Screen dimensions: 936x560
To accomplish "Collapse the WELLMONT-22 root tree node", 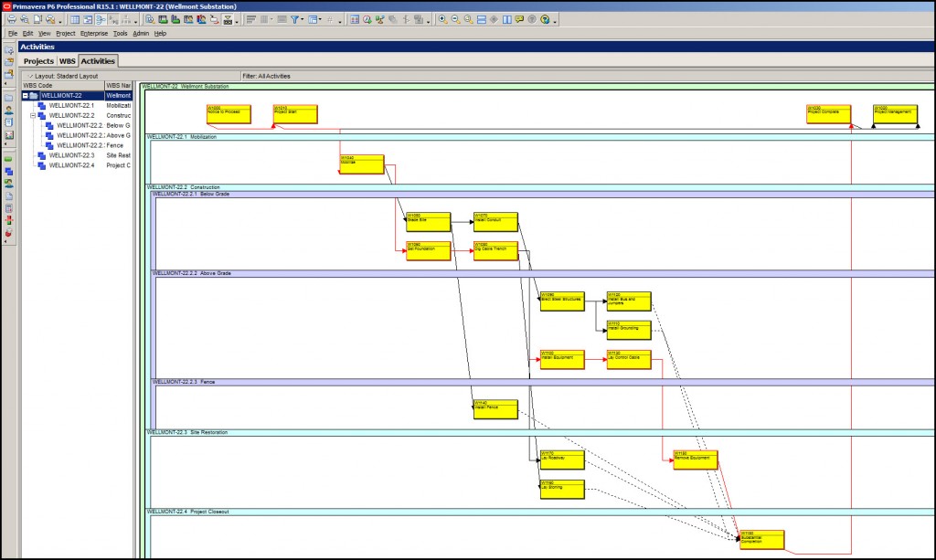I will click(26, 95).
